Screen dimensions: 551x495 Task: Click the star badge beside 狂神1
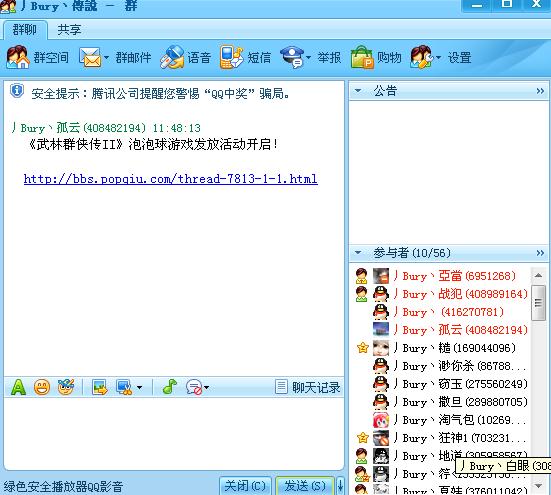pos(362,438)
